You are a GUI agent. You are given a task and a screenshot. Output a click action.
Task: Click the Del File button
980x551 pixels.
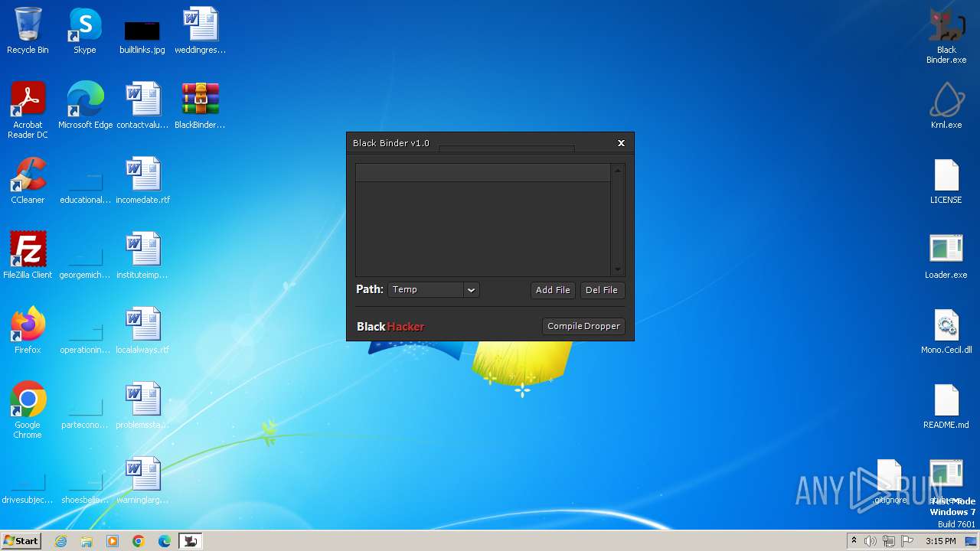602,290
